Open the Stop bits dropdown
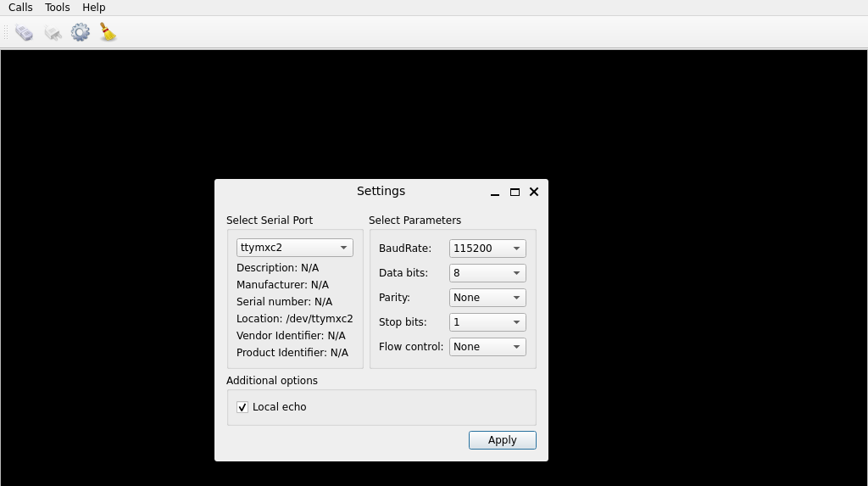The width and height of the screenshot is (868, 486). pyautogui.click(x=487, y=322)
